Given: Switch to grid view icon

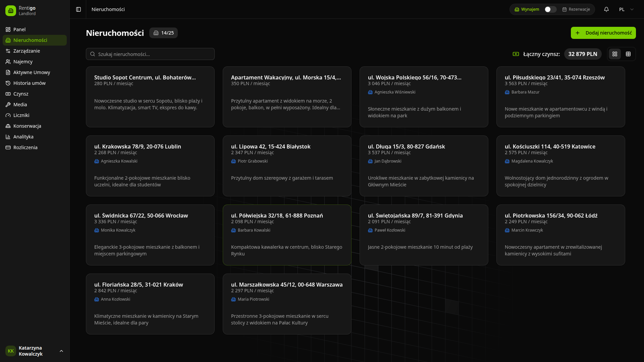Looking at the screenshot, I should [x=615, y=54].
